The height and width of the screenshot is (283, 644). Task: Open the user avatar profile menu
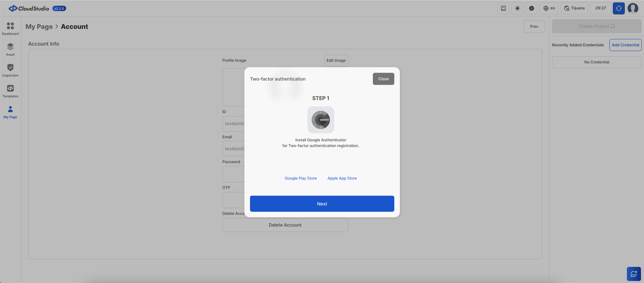[633, 8]
